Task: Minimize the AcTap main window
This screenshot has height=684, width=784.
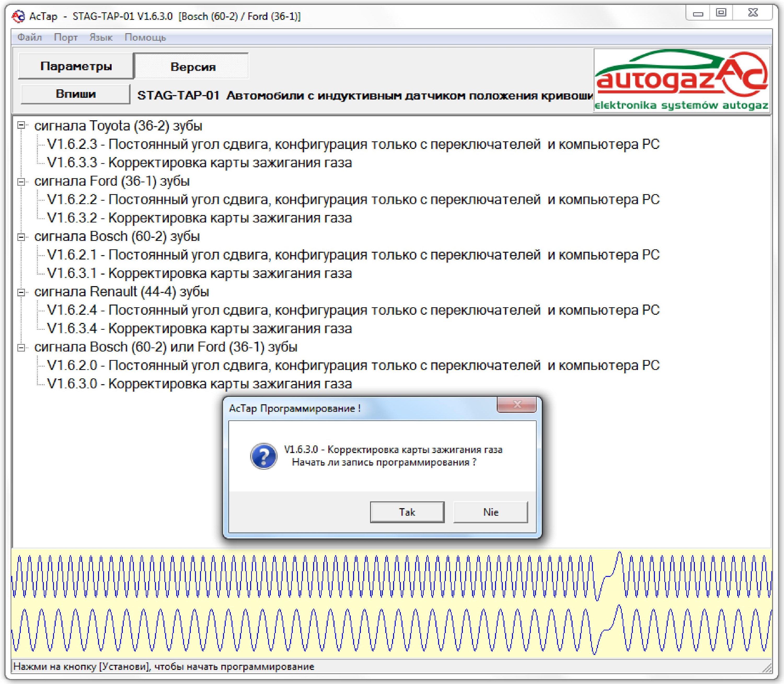Action: [x=698, y=13]
